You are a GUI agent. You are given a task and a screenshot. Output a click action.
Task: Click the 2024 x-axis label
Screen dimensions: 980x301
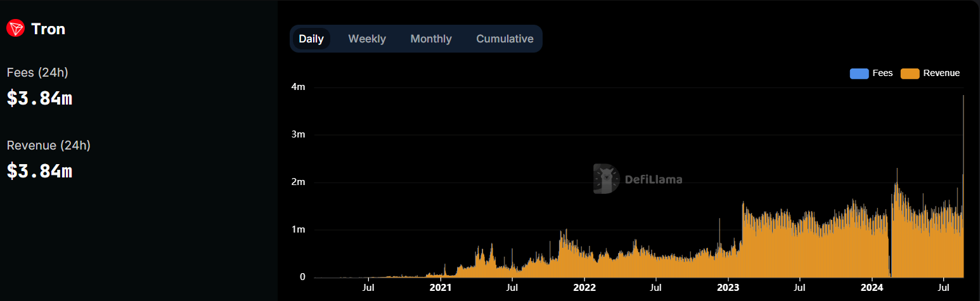tap(872, 288)
